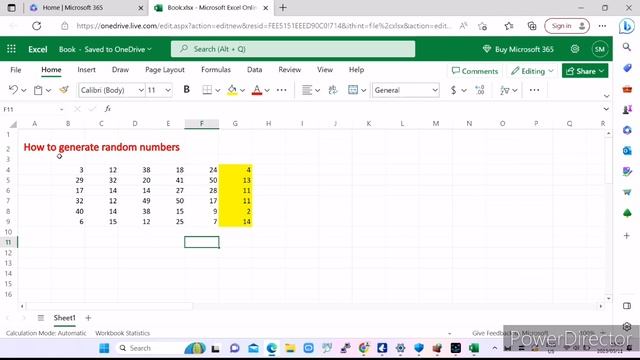Toggle bold formatting
The image size is (640, 360).
[187, 90]
